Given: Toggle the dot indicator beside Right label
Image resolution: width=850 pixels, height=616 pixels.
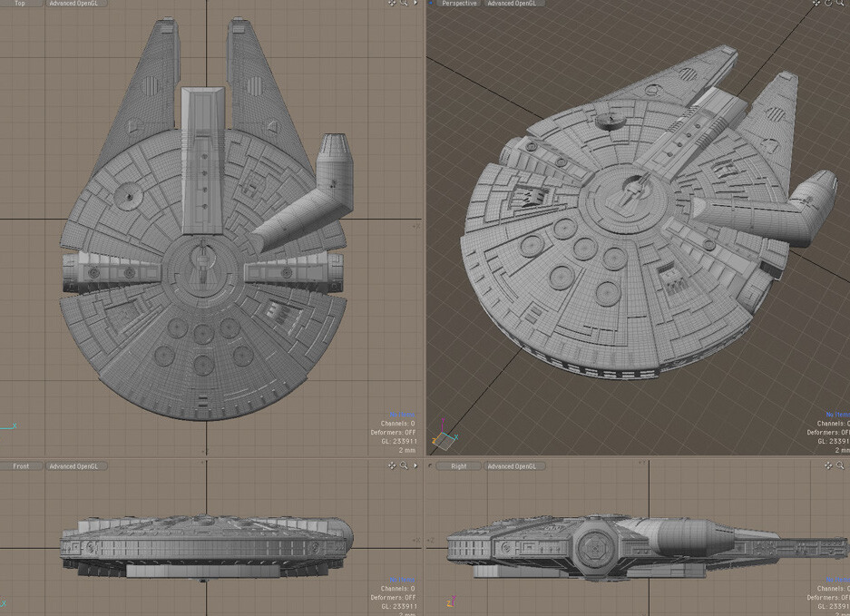Looking at the screenshot, I should click(x=430, y=465).
